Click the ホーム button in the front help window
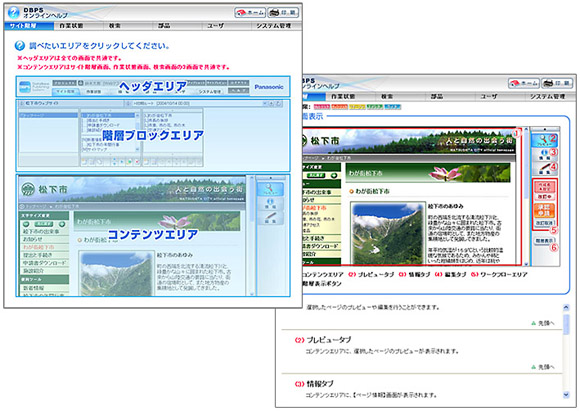This screenshot has height=411, width=580. [x=250, y=13]
